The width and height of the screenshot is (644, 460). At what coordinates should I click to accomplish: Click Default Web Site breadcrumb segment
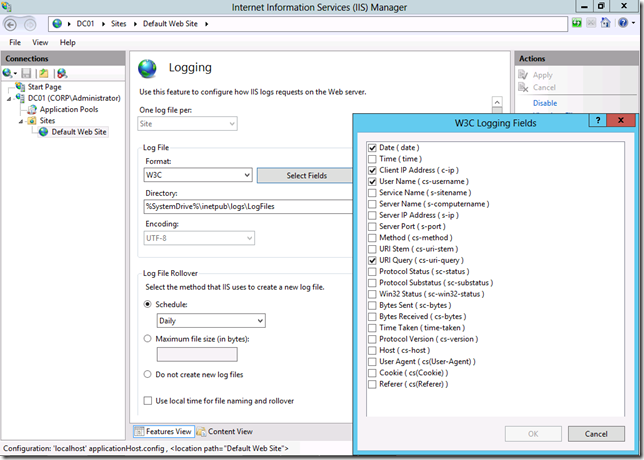click(x=170, y=24)
